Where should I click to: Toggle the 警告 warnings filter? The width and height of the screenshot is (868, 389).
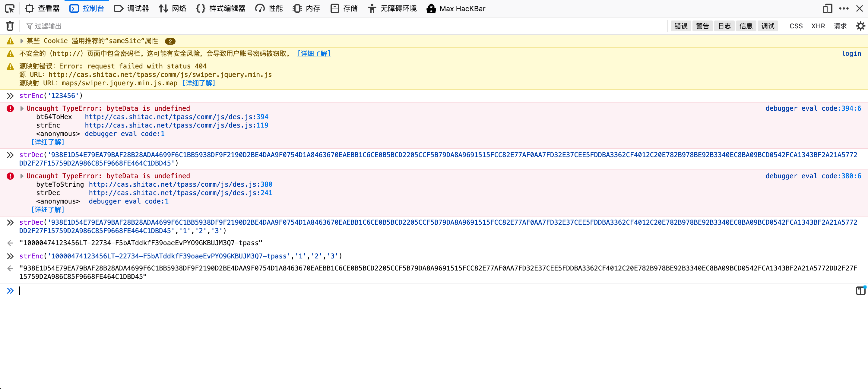tap(702, 26)
